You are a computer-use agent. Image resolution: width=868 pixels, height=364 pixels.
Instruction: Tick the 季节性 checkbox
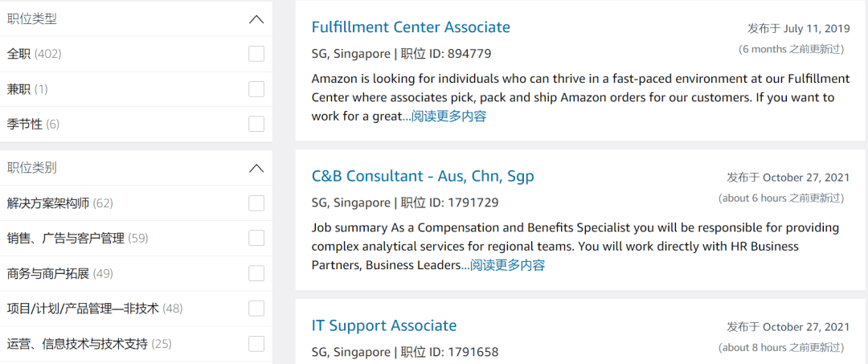click(256, 124)
